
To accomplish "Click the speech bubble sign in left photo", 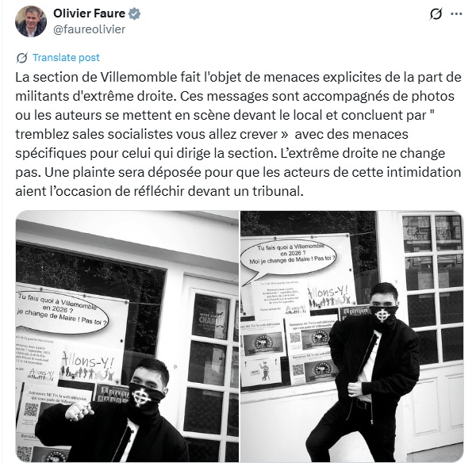I will tap(62, 312).
